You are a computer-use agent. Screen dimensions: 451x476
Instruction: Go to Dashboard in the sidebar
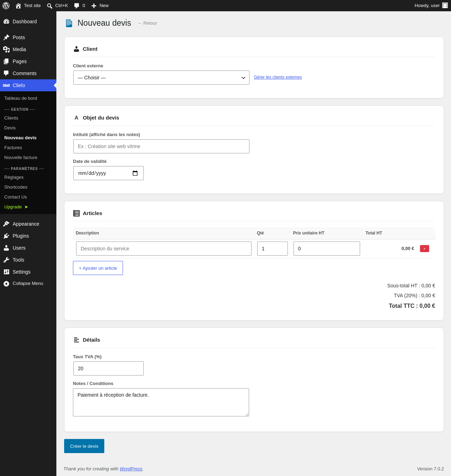pos(28,22)
